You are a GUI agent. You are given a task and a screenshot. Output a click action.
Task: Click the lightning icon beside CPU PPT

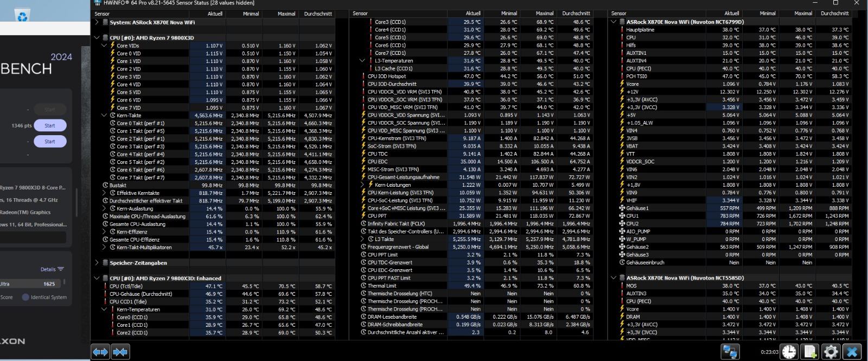point(363,216)
